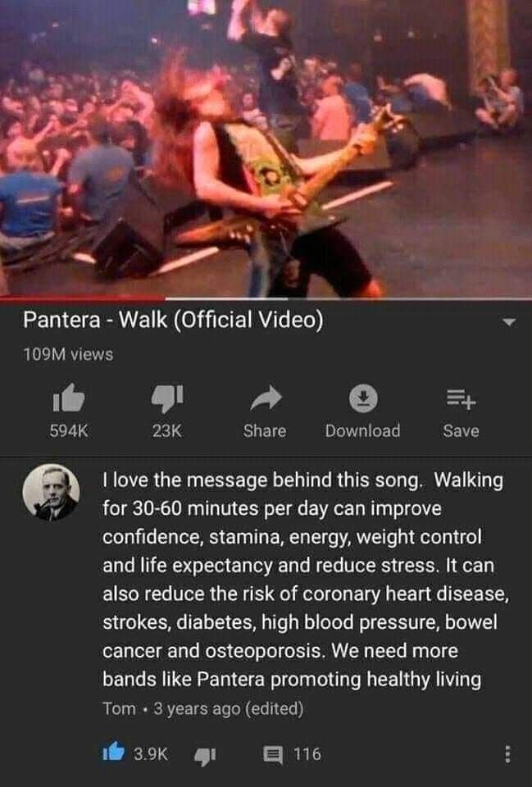Open the Share arrow icon

266,398
